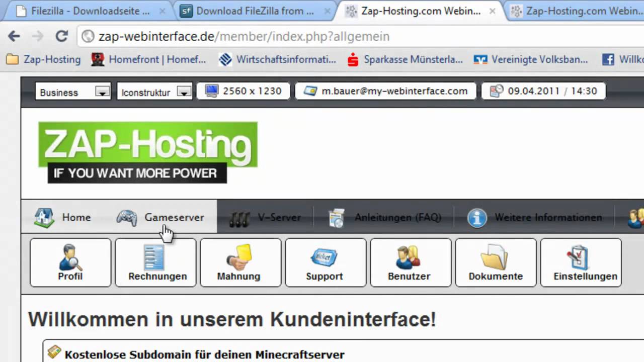Click the m.bauer@my-webinterface.com text

coord(394,91)
